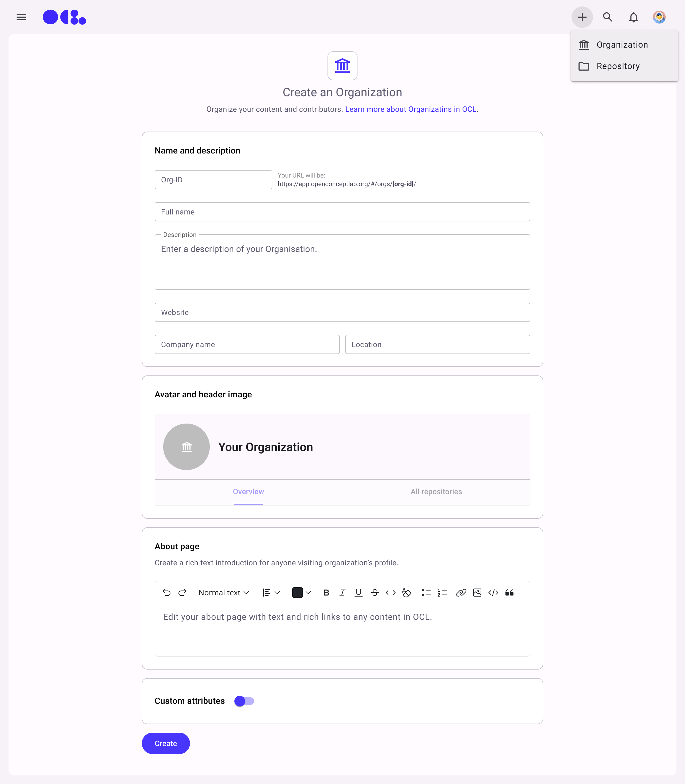Open Learn more about Organizations link
This screenshot has height=784, width=685.
(x=410, y=109)
